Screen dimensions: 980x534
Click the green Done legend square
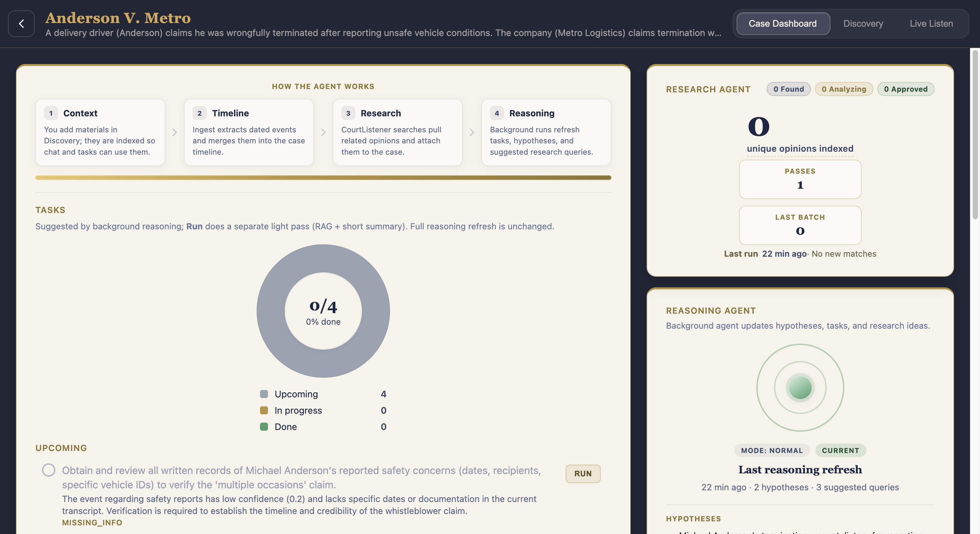(264, 427)
